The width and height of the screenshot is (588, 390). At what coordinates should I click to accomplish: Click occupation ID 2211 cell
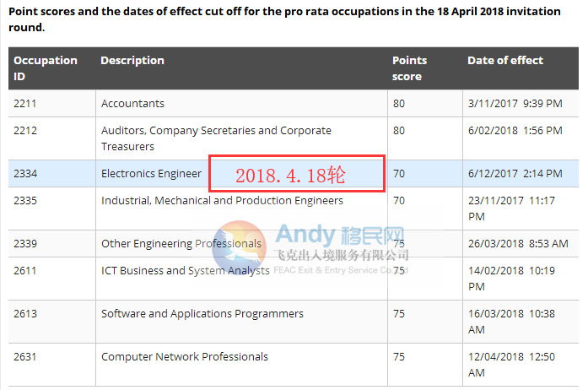point(25,104)
